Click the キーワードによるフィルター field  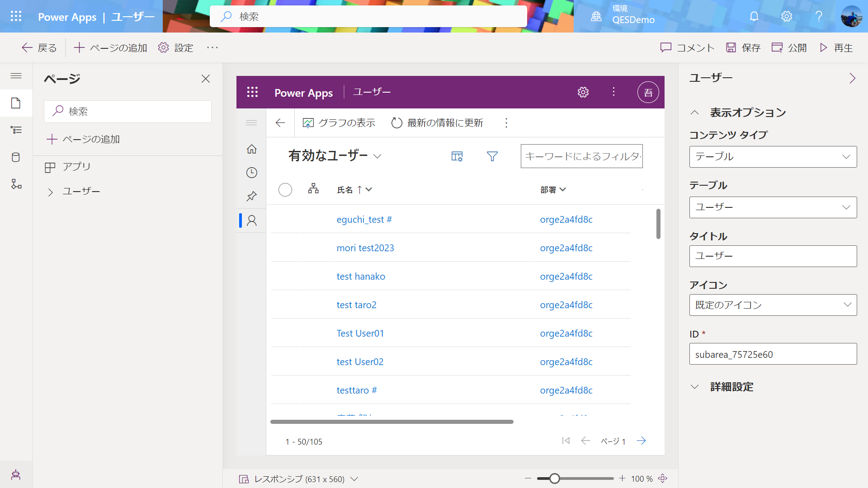581,156
